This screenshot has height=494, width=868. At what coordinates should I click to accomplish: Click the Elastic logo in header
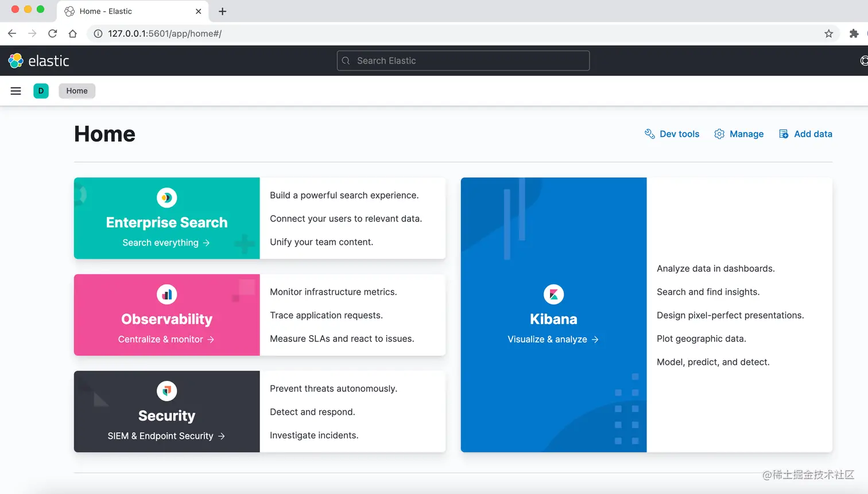(38, 61)
